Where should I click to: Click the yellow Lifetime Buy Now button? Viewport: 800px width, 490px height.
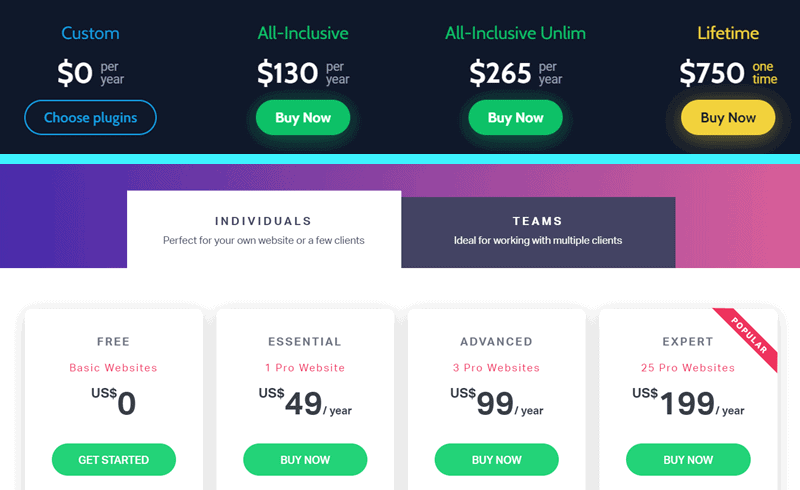[728, 118]
